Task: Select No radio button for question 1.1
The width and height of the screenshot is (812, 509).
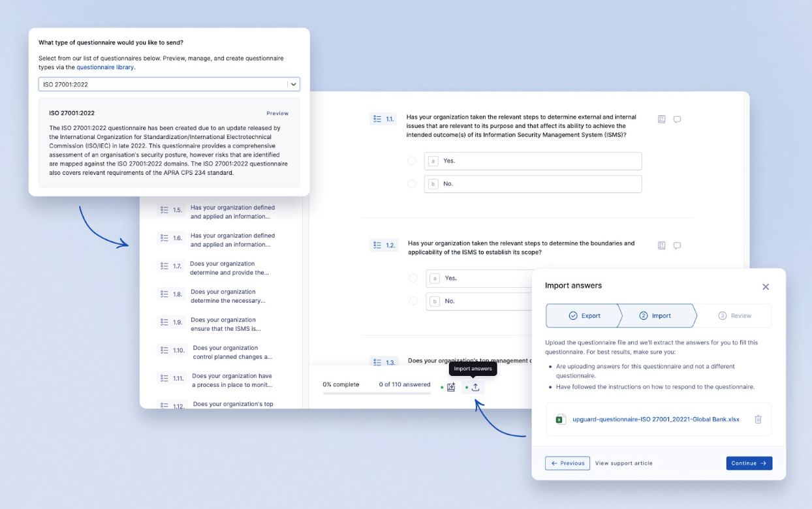Action: [411, 184]
